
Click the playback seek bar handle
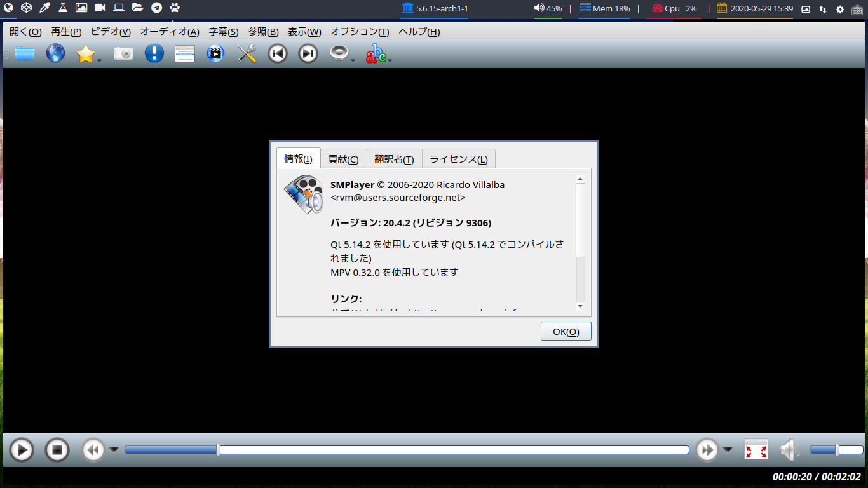tap(218, 450)
